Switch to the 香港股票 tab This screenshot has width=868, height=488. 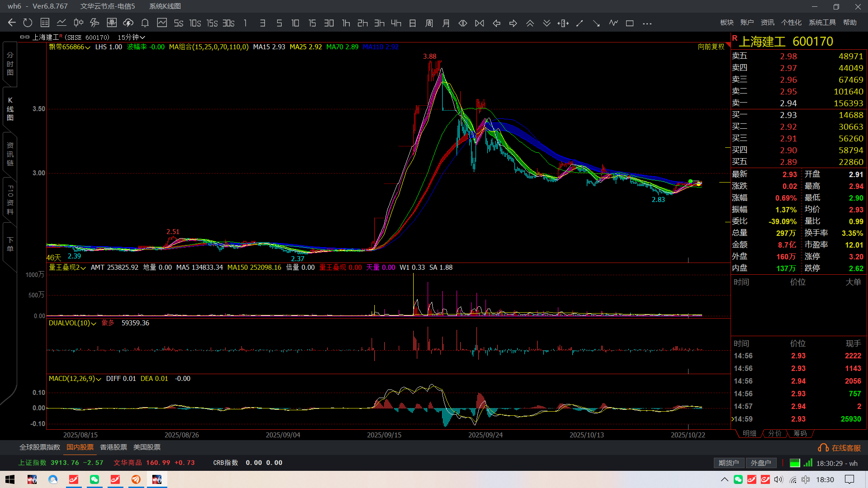(x=113, y=447)
